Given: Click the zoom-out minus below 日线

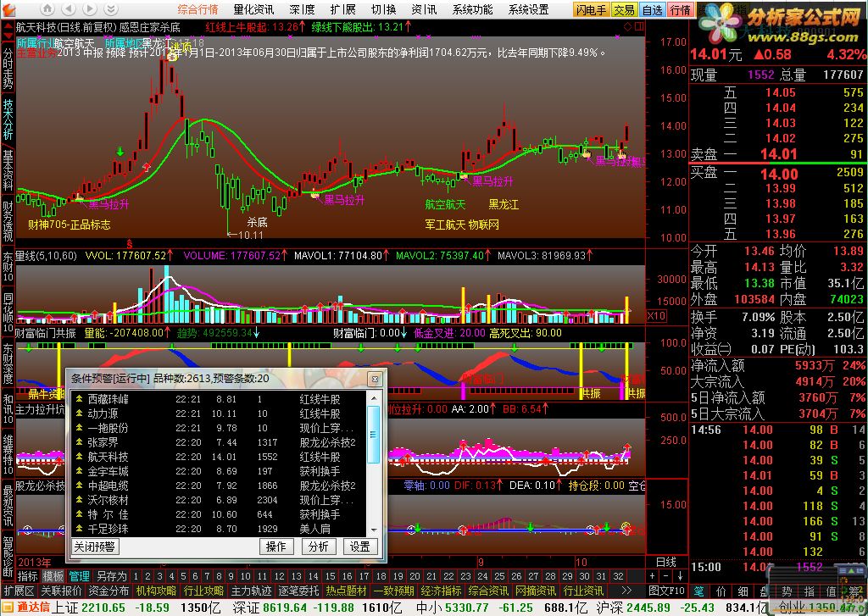Looking at the screenshot, I should pyautogui.click(x=666, y=576).
